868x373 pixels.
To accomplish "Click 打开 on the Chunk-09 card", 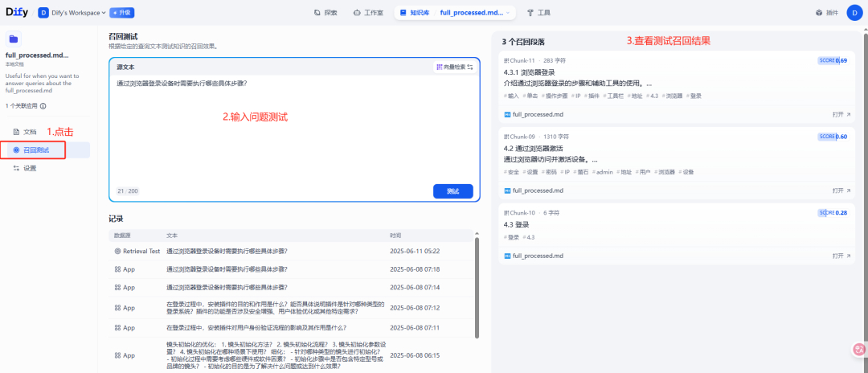I will (x=841, y=191).
